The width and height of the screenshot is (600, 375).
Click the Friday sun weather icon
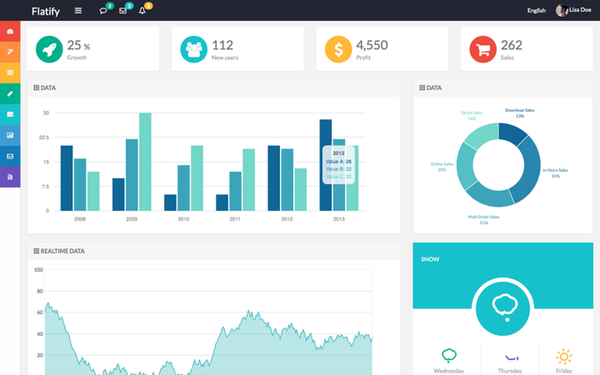point(564,357)
